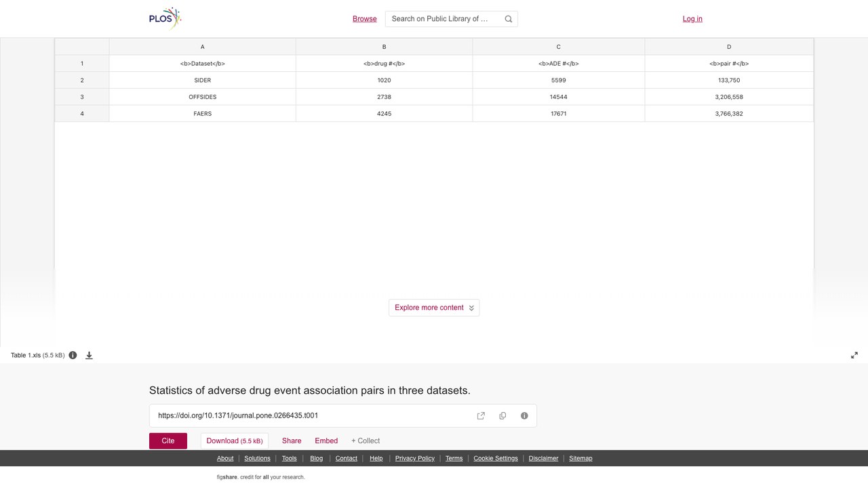Open the Share option
868x488 pixels.
pyautogui.click(x=292, y=441)
